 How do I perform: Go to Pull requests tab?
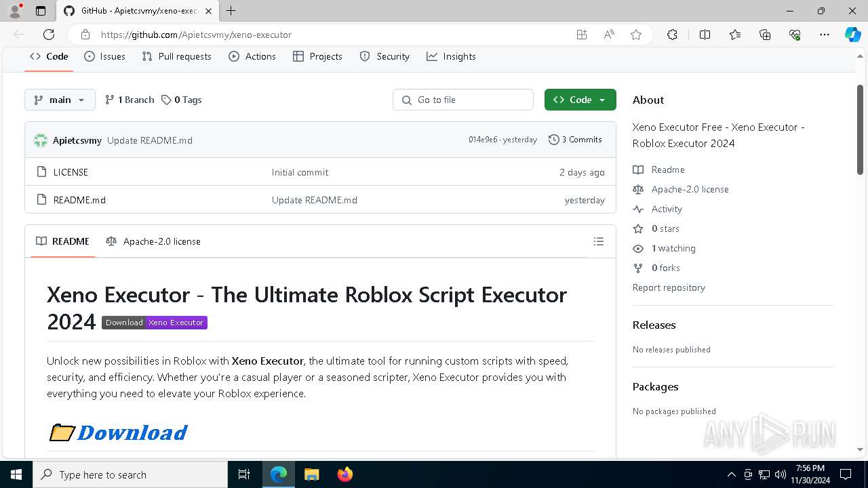(x=176, y=56)
